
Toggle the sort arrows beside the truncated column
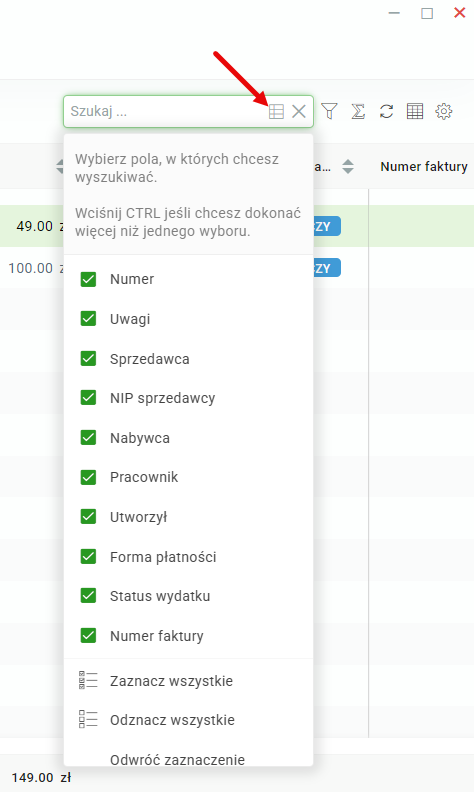348,167
